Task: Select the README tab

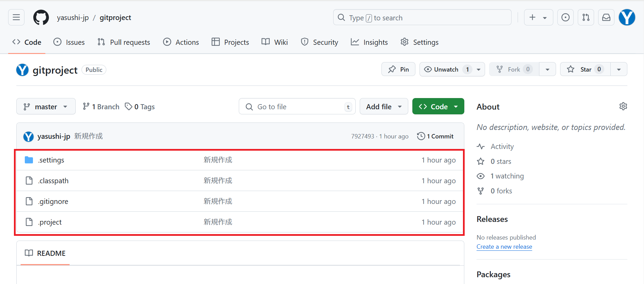Action: click(x=45, y=253)
